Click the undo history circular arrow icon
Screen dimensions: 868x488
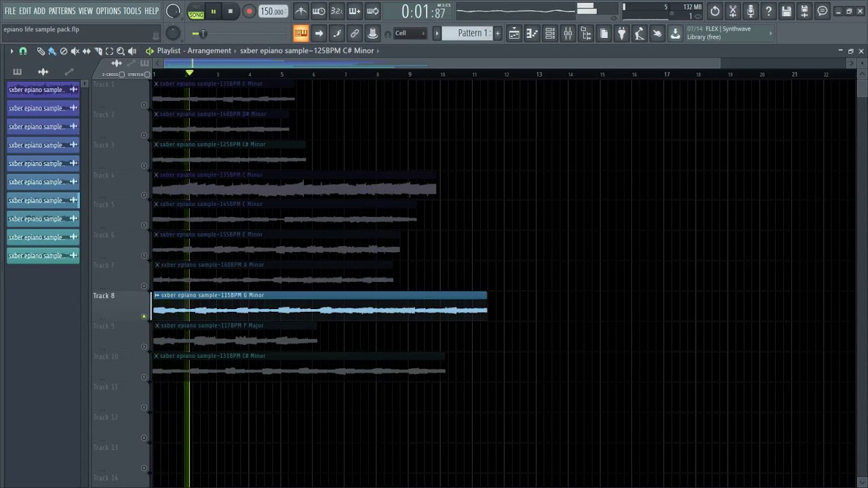tap(715, 12)
